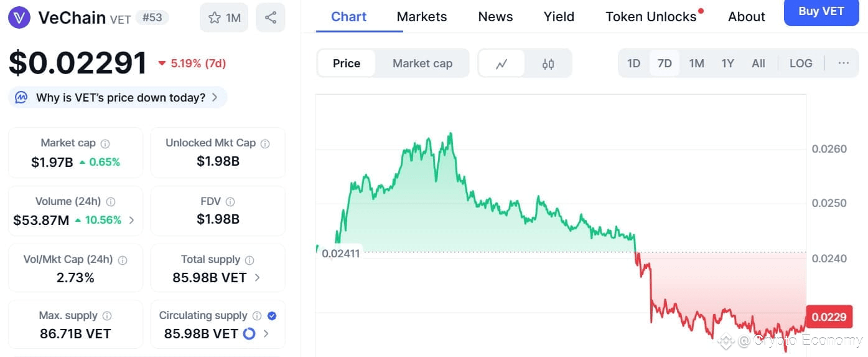
Task: Click Market cap info icon
Action: click(105, 143)
